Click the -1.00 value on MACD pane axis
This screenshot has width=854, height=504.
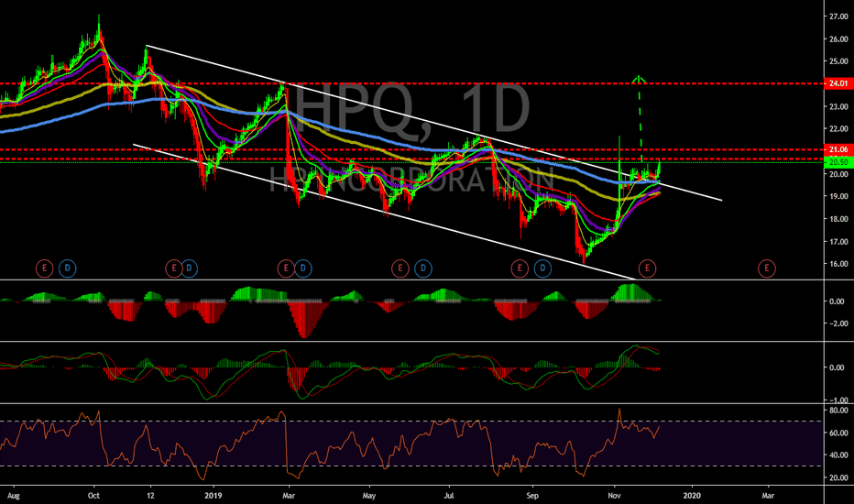(x=838, y=400)
